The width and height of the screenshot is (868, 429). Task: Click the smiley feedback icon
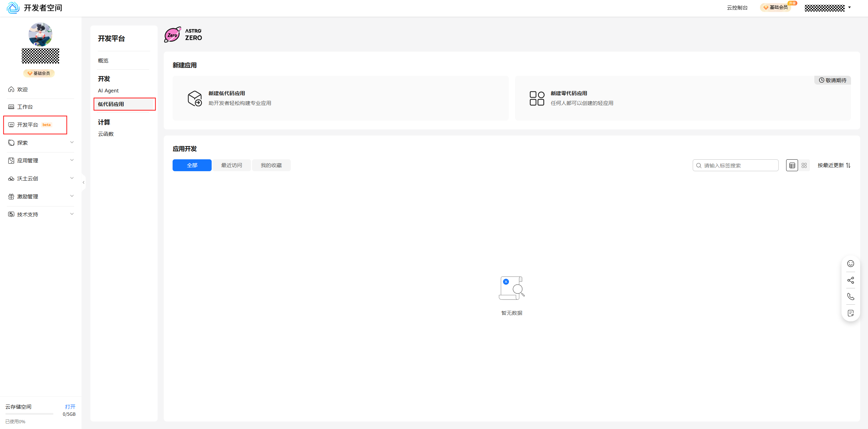click(850, 264)
